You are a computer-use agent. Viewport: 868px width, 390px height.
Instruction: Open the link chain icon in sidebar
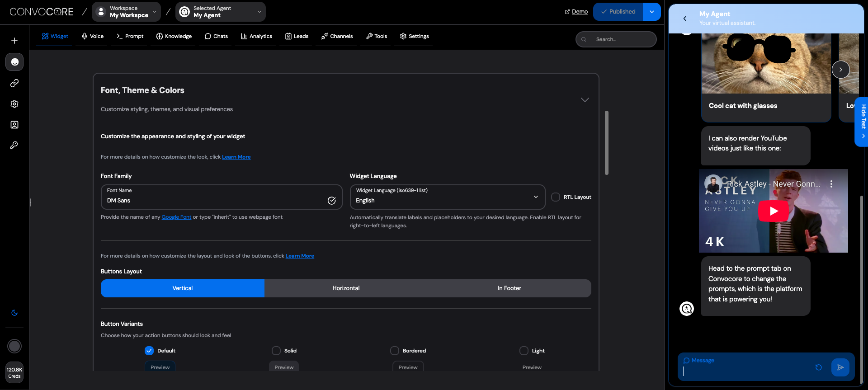(14, 83)
